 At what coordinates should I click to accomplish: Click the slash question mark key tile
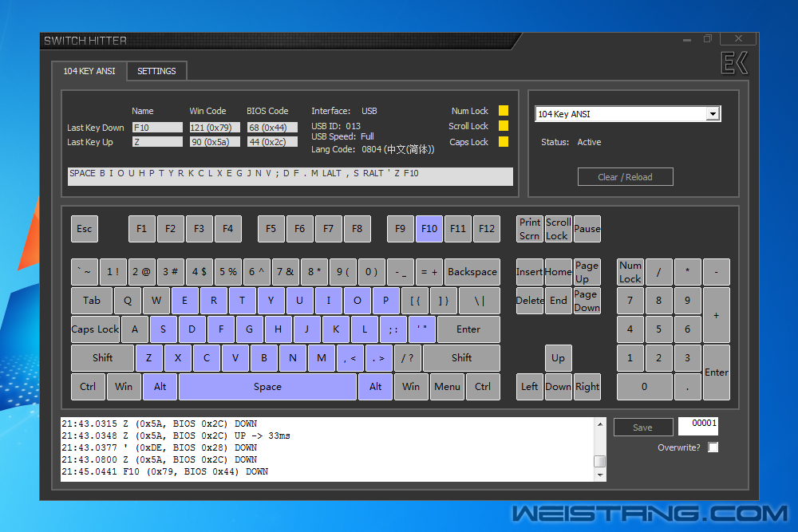[408, 358]
